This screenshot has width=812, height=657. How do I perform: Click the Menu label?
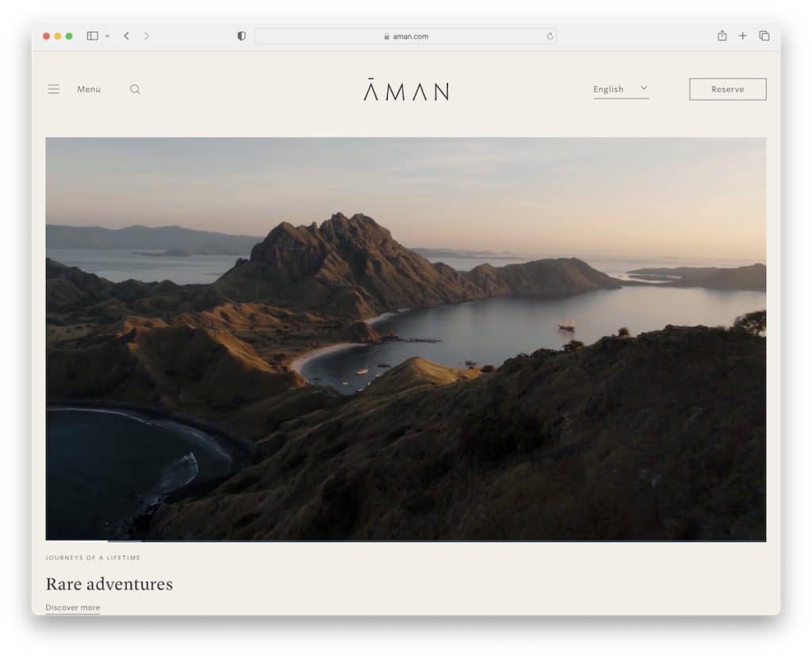[89, 89]
